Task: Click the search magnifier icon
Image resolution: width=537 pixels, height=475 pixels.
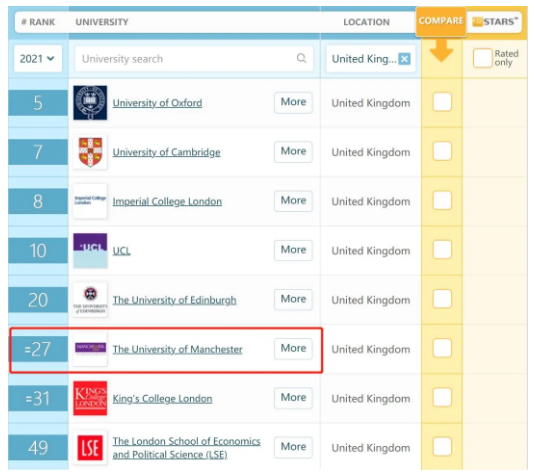Action: coord(301,58)
